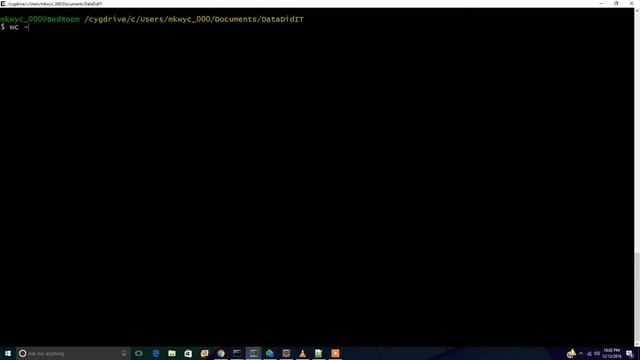Image resolution: width=640 pixels, height=360 pixels.
Task: Open the Windows Start menu
Action: (x=8, y=353)
